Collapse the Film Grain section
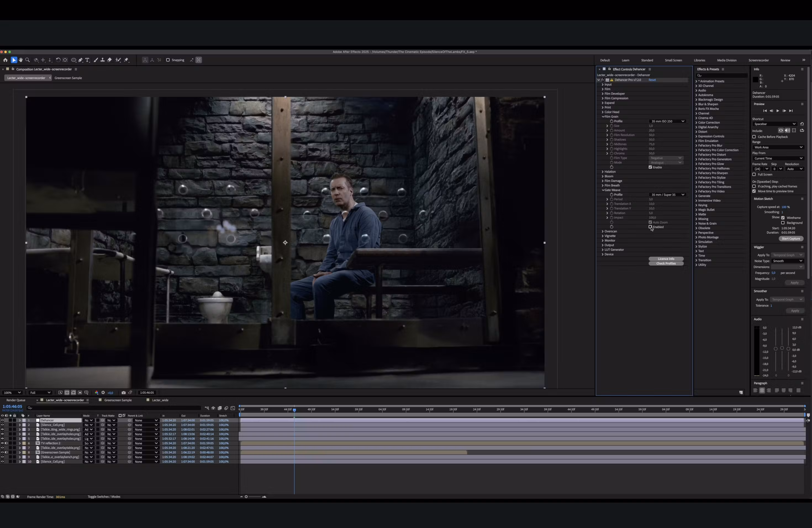Image resolution: width=812 pixels, height=528 pixels. (x=603, y=117)
